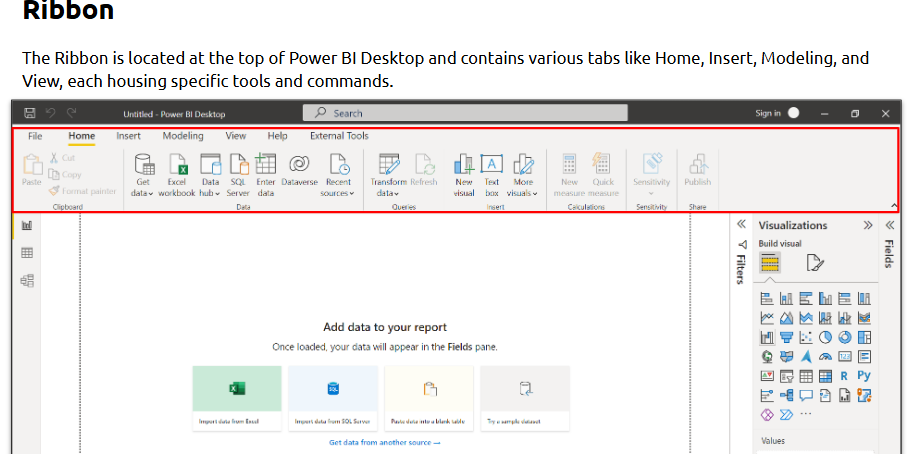
Task: Open the Dataverse connector
Action: tap(299, 170)
